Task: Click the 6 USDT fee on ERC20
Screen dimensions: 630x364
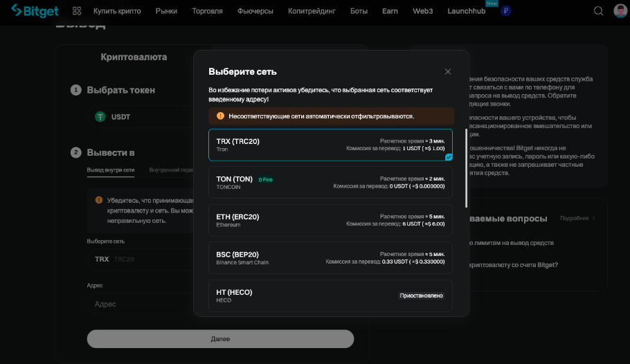Action: (x=424, y=224)
